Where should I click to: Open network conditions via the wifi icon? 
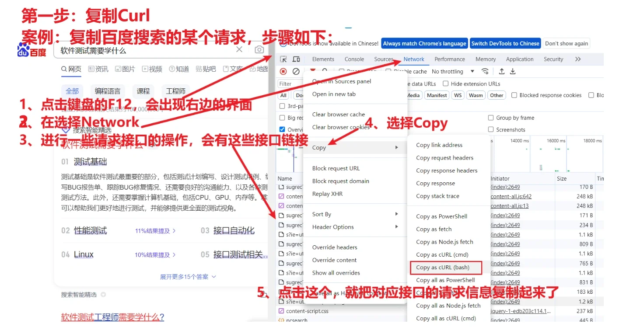485,72
